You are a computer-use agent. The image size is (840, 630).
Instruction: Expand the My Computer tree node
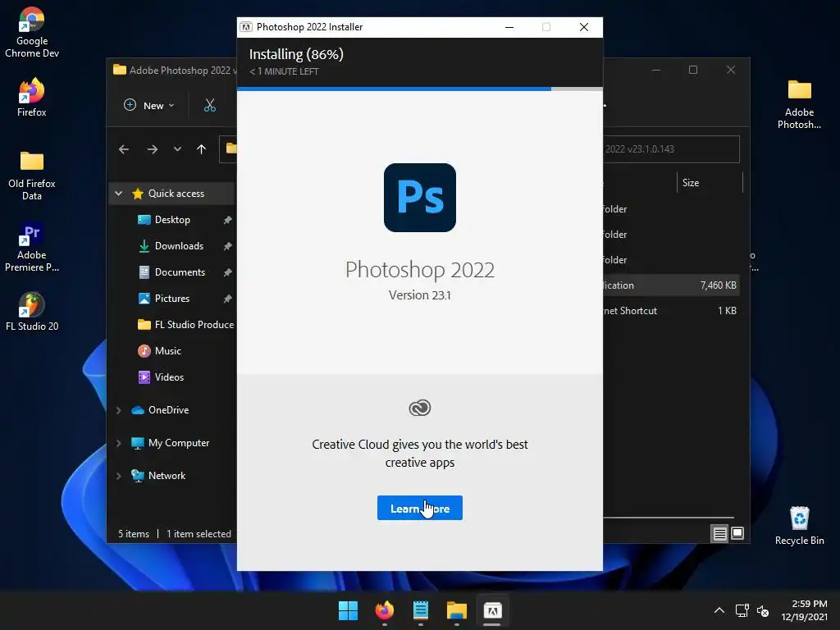[x=119, y=443]
